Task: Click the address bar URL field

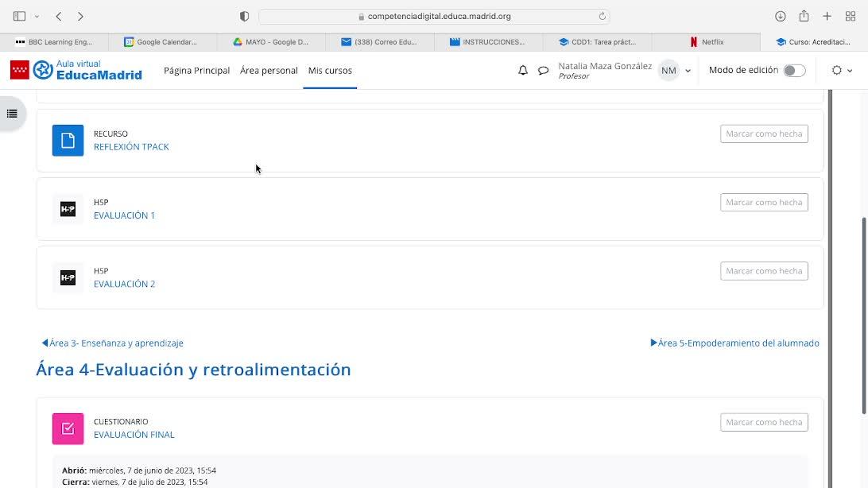Action: tap(434, 16)
